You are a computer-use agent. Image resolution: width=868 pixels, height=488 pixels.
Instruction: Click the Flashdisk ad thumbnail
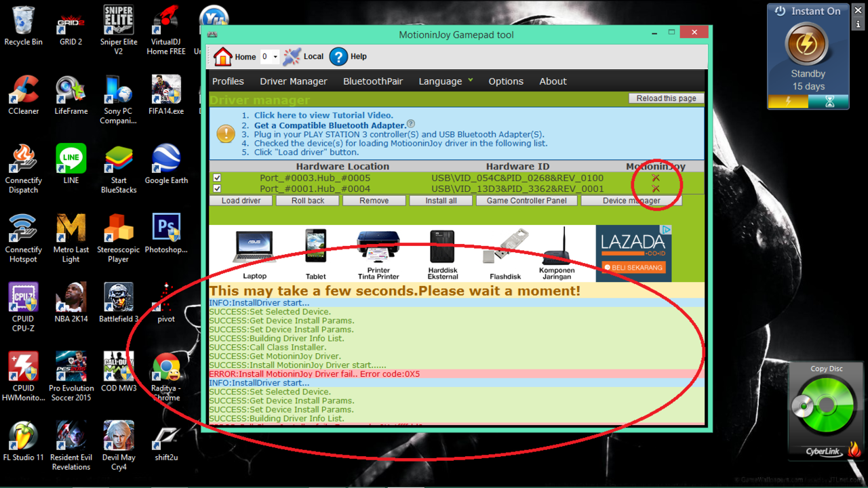(505, 254)
